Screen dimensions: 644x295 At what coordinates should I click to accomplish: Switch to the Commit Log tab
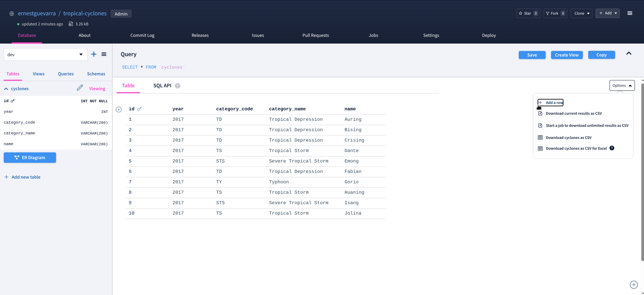pos(142,35)
